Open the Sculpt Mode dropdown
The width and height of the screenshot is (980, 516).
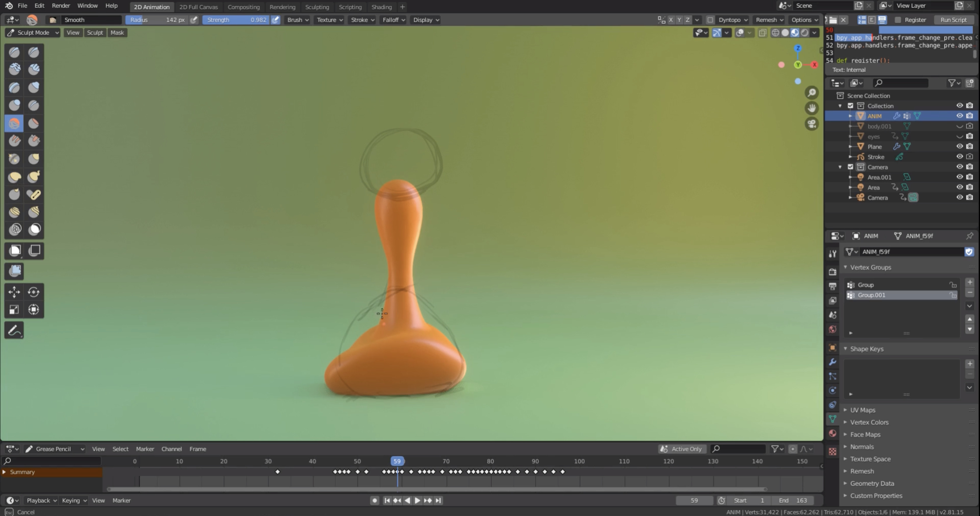pos(32,33)
